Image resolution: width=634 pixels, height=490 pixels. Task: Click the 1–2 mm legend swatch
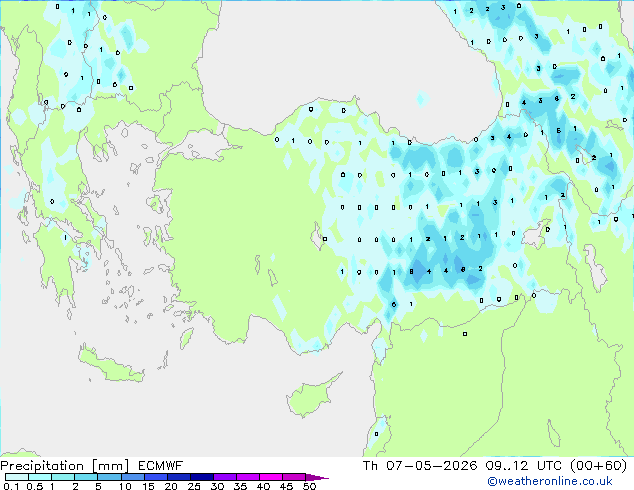[63, 477]
